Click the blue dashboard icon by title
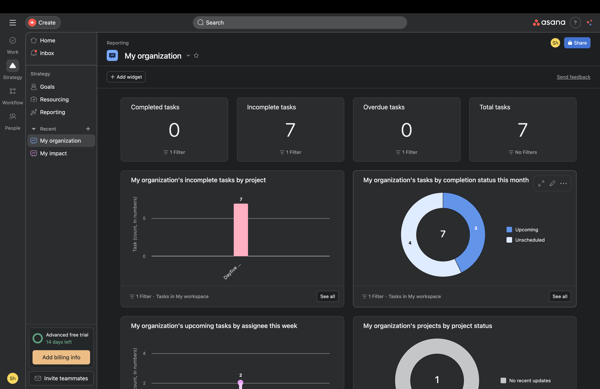 (112, 56)
